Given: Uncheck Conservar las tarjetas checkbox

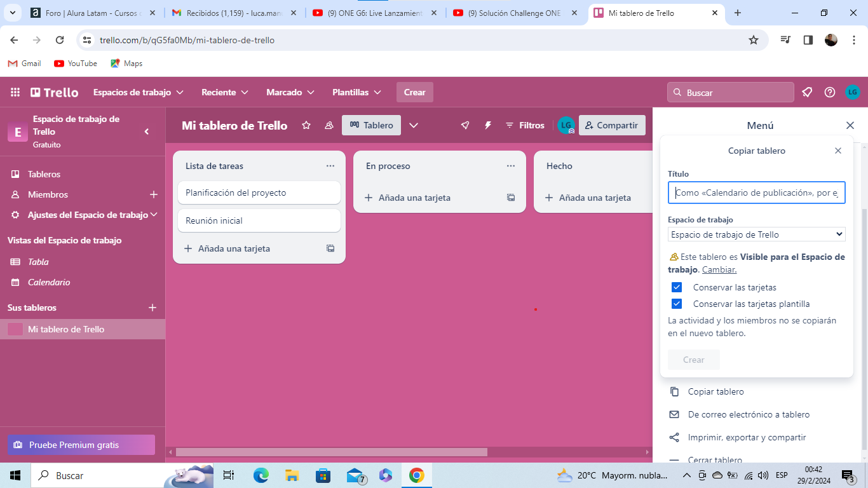Looking at the screenshot, I should coord(677,287).
